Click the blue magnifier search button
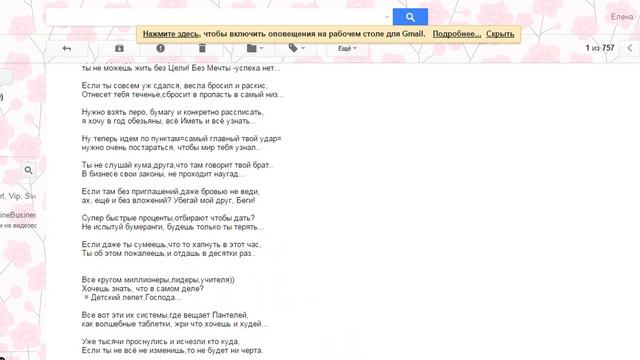The image size is (640, 360). pyautogui.click(x=410, y=17)
